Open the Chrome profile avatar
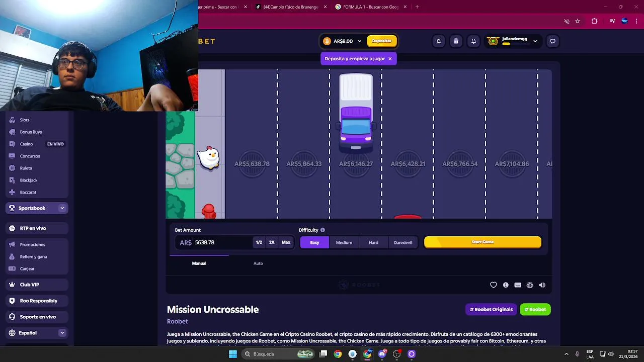Image resolution: width=644 pixels, height=362 pixels. coord(624,21)
